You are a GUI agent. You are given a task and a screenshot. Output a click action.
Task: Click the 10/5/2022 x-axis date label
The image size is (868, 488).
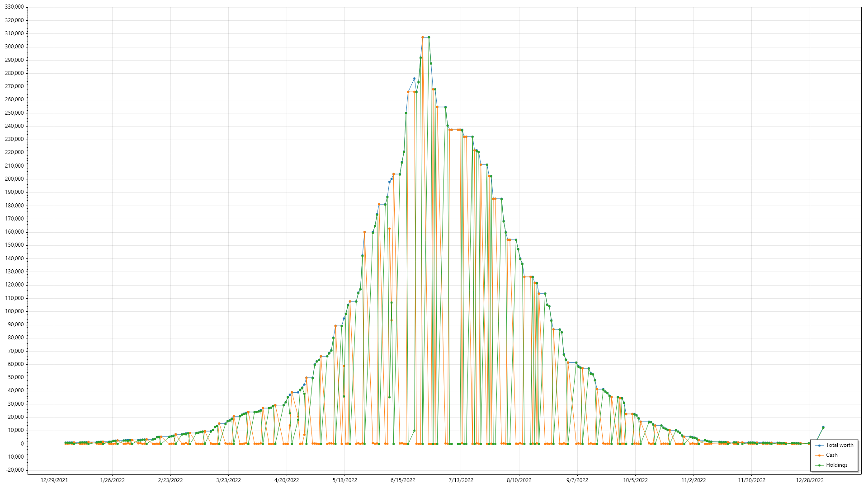point(636,480)
